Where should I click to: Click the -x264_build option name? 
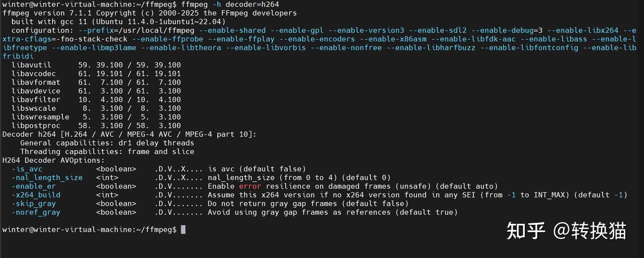click(x=36, y=195)
